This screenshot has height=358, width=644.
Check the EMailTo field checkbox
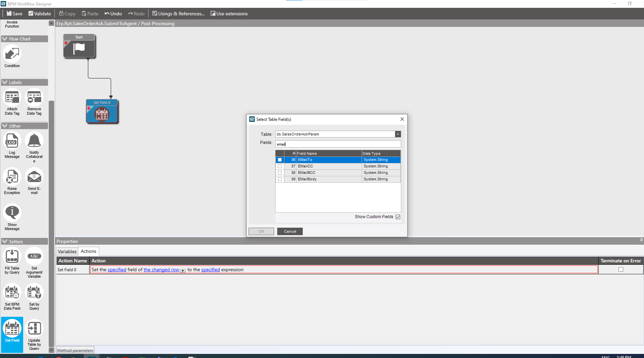280,160
